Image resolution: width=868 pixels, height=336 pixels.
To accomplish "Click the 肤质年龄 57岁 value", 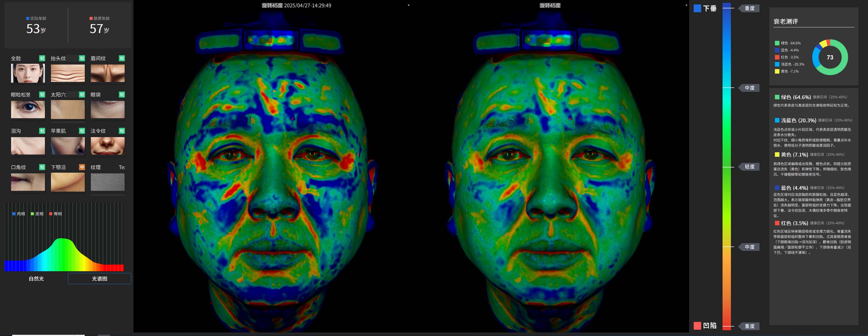I will [x=99, y=29].
